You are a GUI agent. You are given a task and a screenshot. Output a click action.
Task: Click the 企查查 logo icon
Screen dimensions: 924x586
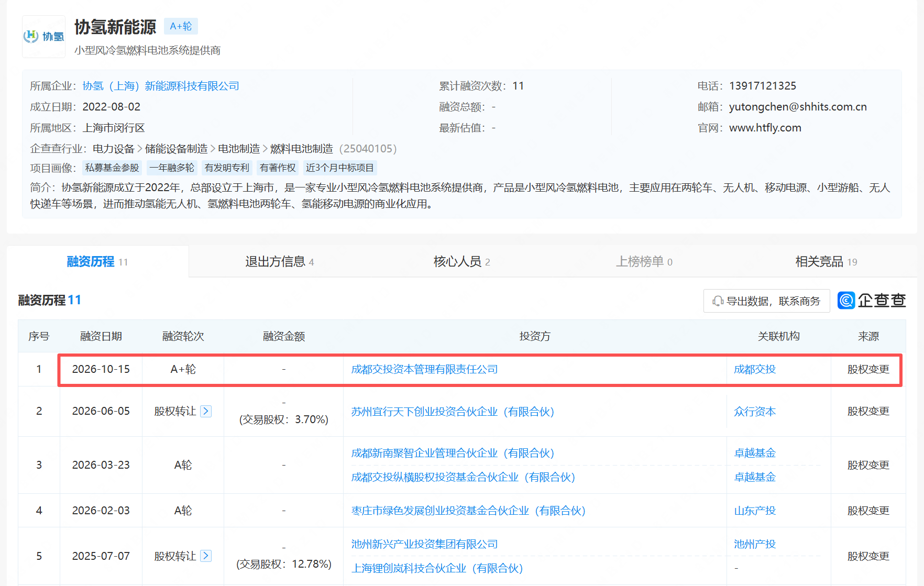[x=846, y=300]
